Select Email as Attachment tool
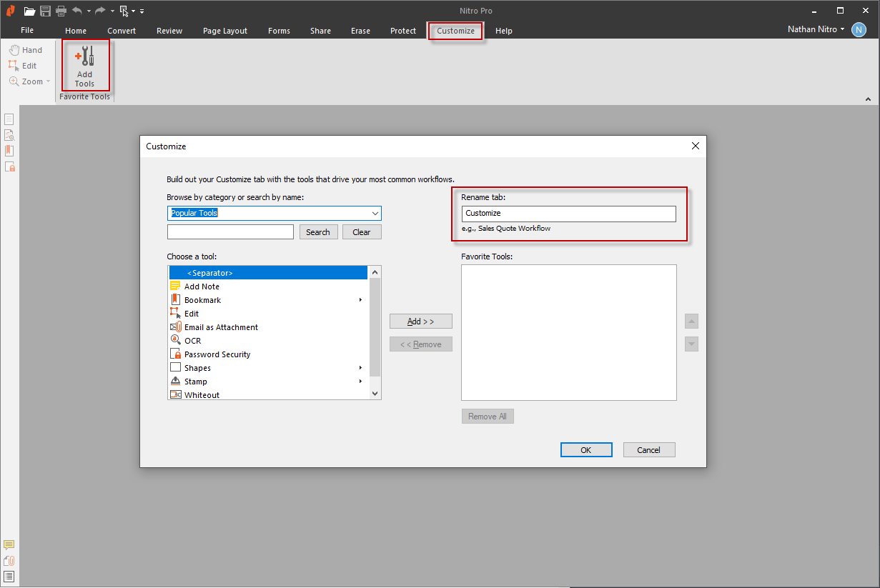Image resolution: width=880 pixels, height=588 pixels. point(221,327)
